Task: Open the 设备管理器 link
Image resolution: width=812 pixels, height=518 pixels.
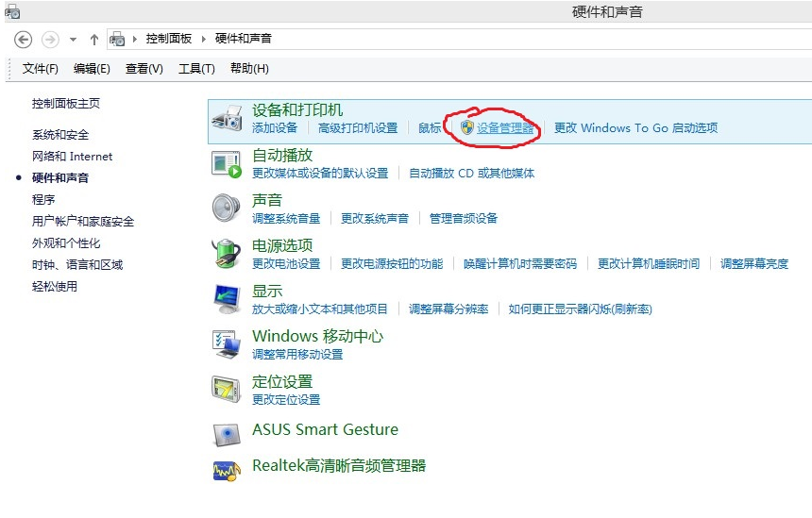Action: (505, 128)
